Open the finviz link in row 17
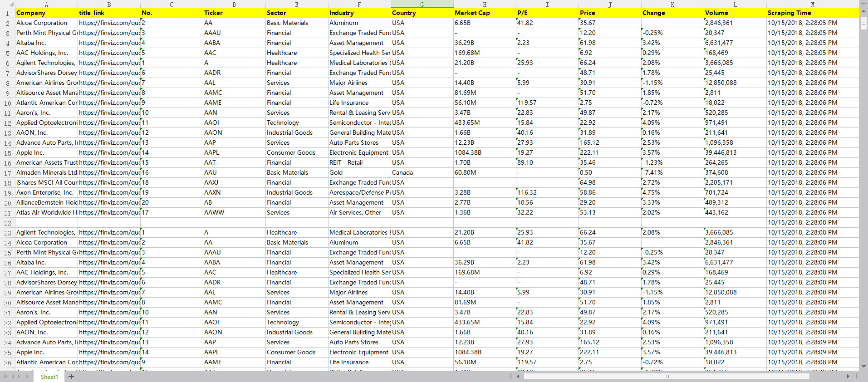This screenshot has width=868, height=382. point(109,173)
